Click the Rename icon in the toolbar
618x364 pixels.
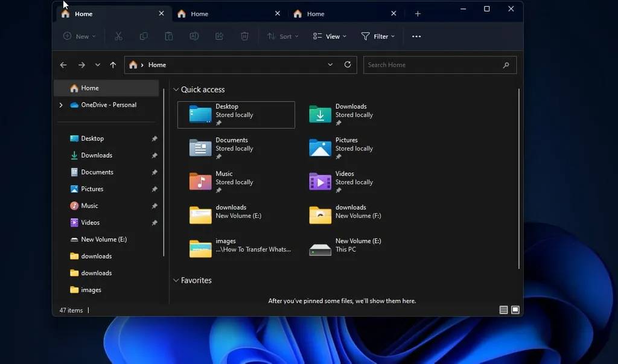tap(194, 36)
